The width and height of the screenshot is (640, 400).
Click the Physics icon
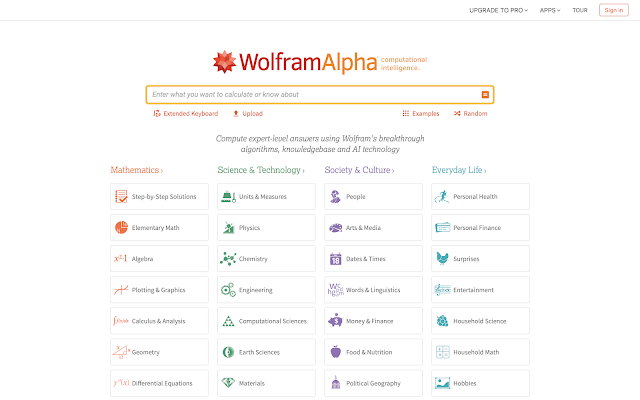pos(229,227)
